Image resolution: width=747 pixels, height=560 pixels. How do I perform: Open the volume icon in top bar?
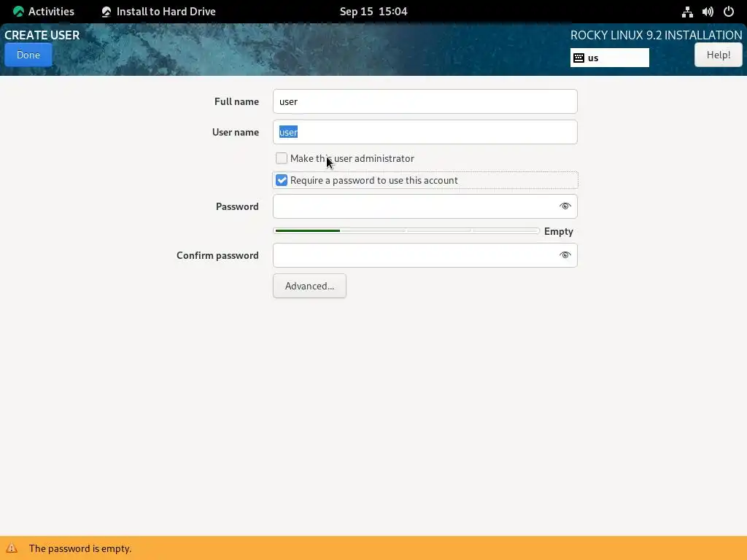(708, 12)
